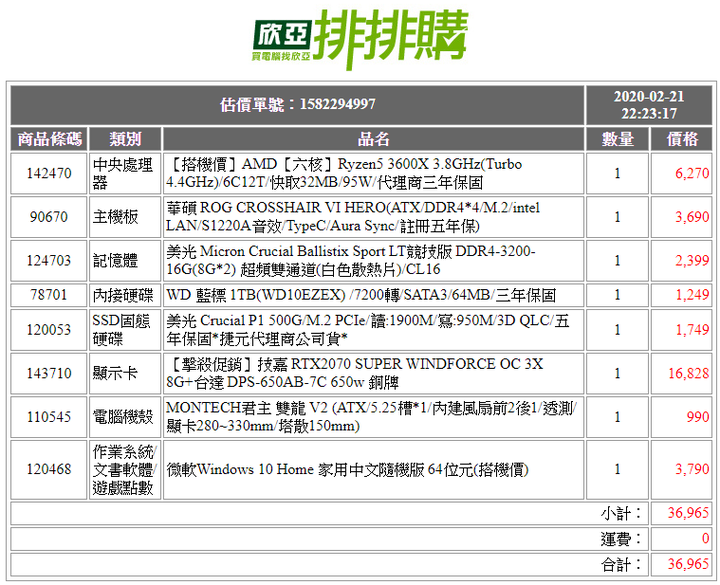720x585 pixels.
Task: Select category 內接硬碟
Action: pos(123,295)
